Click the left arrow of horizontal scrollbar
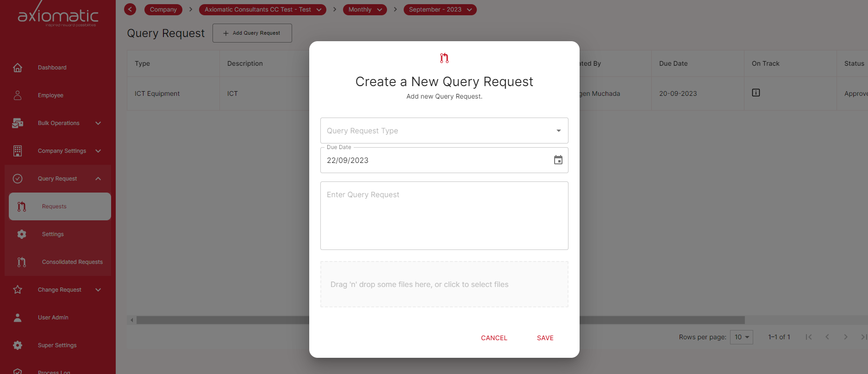Viewport: 868px width, 374px height. (132, 320)
